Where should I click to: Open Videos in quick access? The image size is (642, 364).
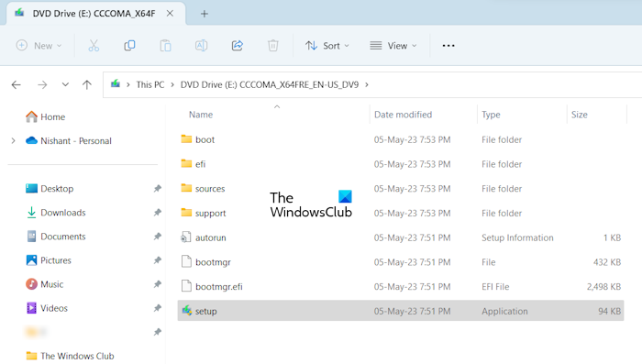pos(47,308)
